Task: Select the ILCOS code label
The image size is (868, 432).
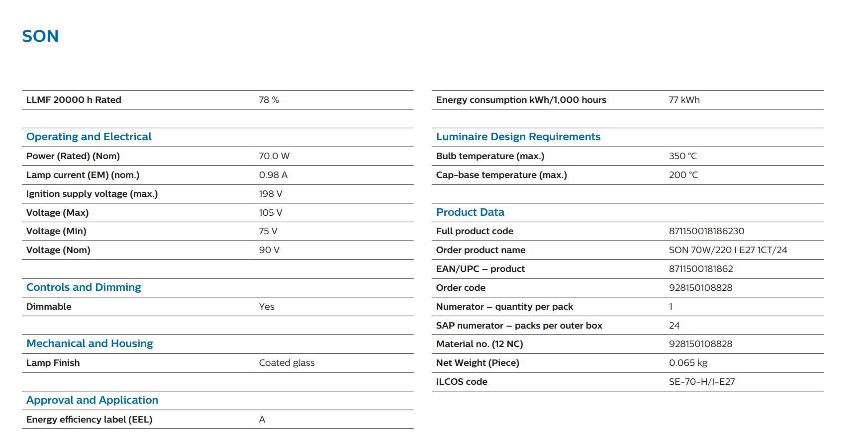Action: tap(462, 382)
